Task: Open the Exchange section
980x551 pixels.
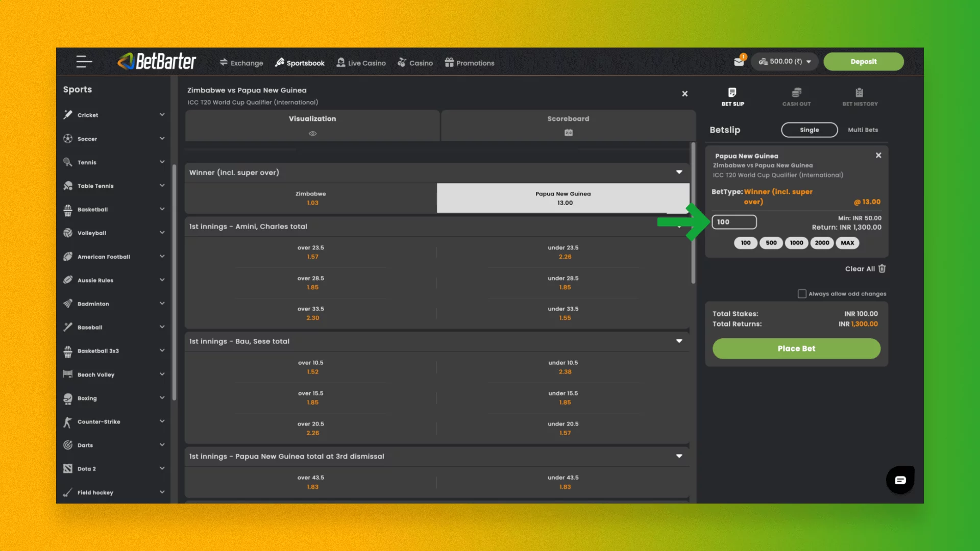Action: pos(241,63)
